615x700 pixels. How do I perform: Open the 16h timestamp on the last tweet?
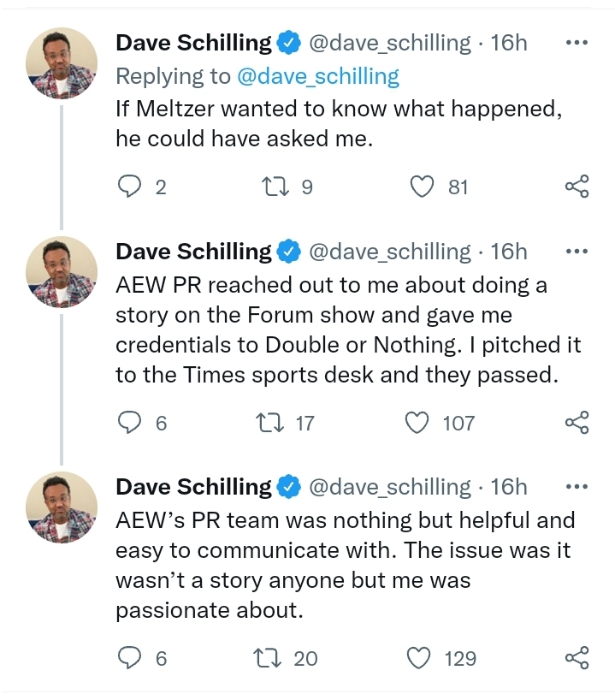[509, 487]
